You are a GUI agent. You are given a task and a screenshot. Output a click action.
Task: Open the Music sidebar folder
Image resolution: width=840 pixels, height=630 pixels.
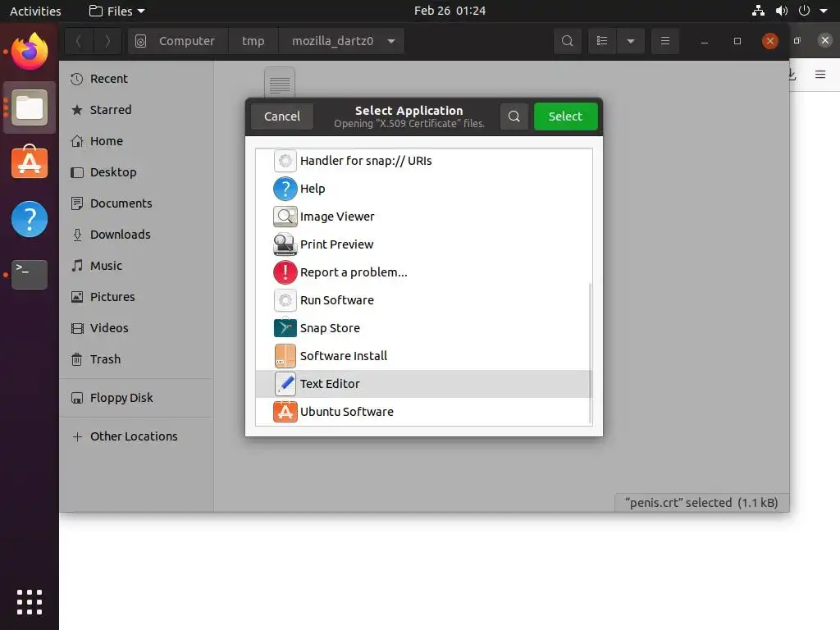[137, 266]
